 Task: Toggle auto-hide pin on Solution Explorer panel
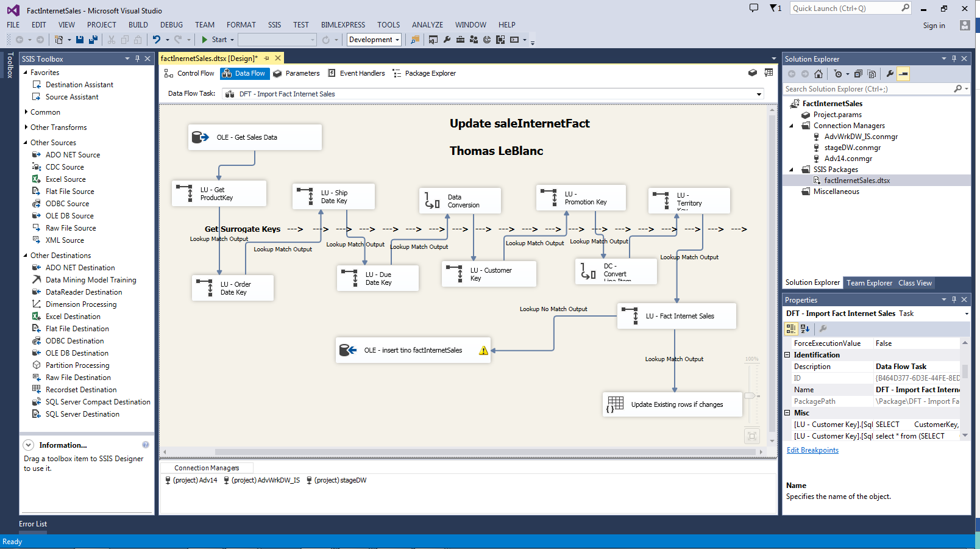(x=954, y=59)
